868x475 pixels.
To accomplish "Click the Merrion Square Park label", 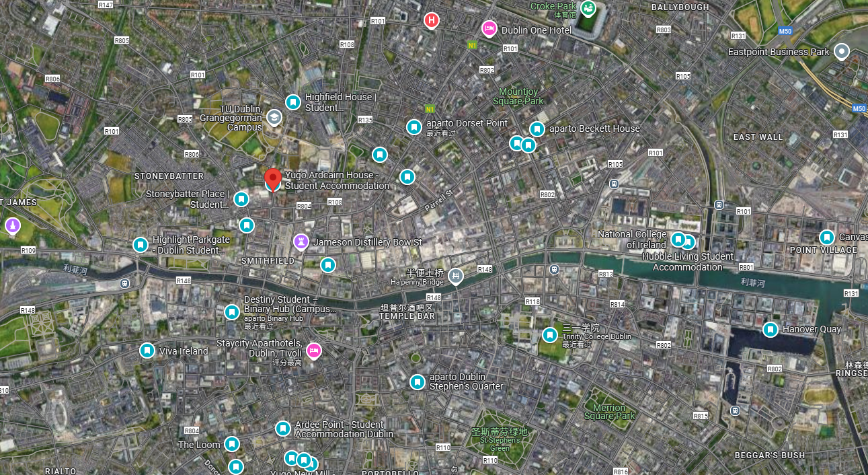I will click(x=610, y=412).
